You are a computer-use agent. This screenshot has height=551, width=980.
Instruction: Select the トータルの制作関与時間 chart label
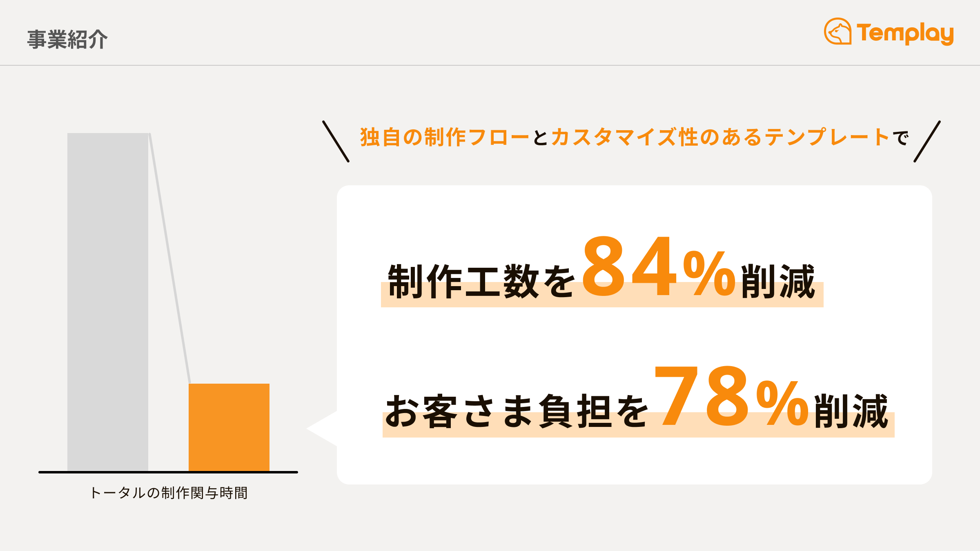(168, 493)
